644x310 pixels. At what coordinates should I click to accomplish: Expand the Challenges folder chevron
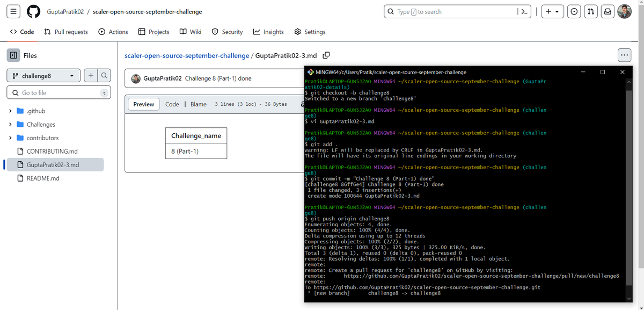click(10, 124)
